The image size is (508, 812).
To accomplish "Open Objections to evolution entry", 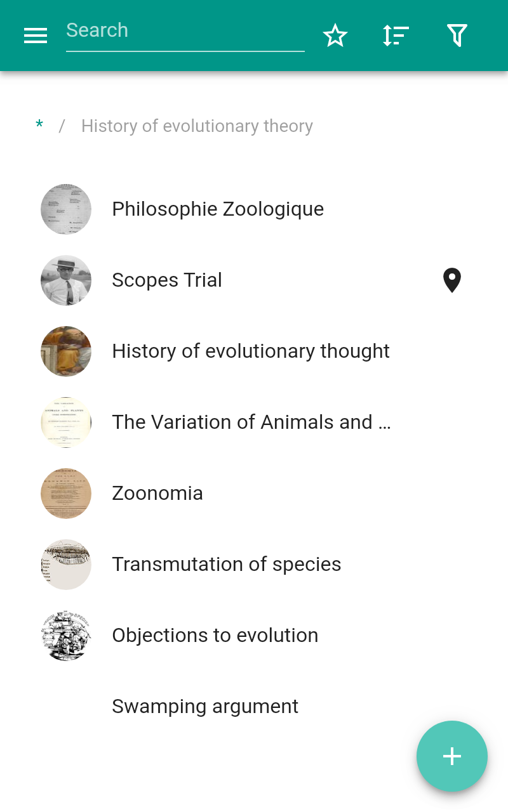I will [x=215, y=636].
